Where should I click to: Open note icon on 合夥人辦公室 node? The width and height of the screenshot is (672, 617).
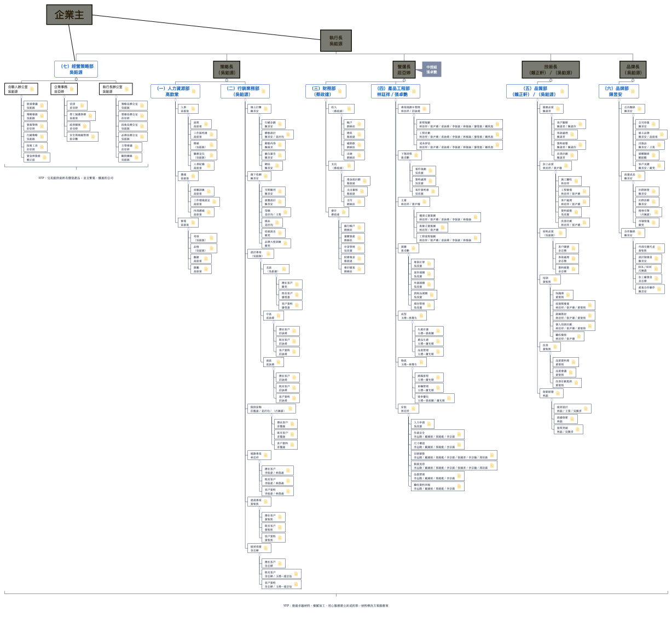(32, 89)
